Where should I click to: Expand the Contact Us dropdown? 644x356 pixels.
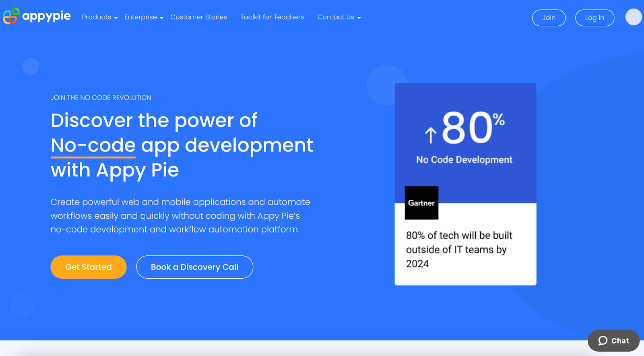(339, 17)
